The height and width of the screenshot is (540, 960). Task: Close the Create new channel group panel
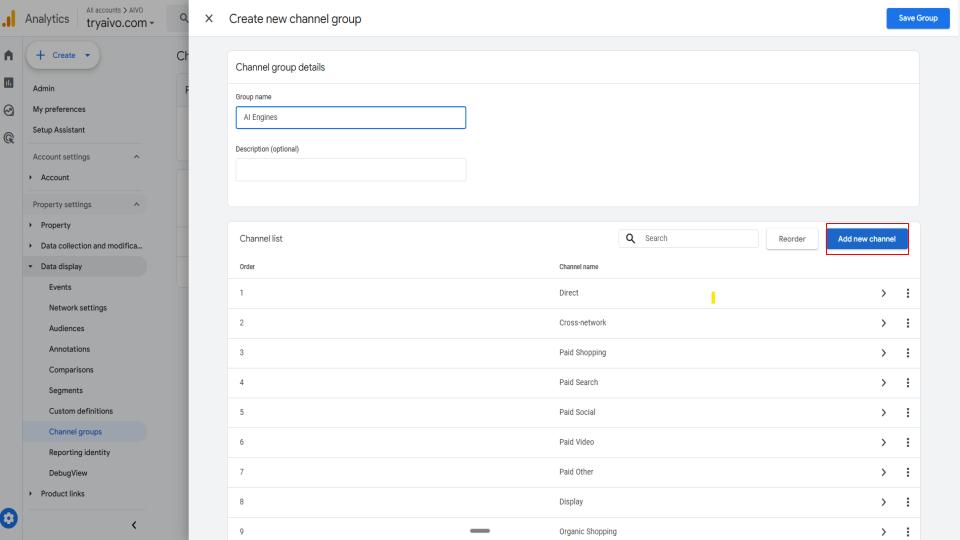point(209,18)
